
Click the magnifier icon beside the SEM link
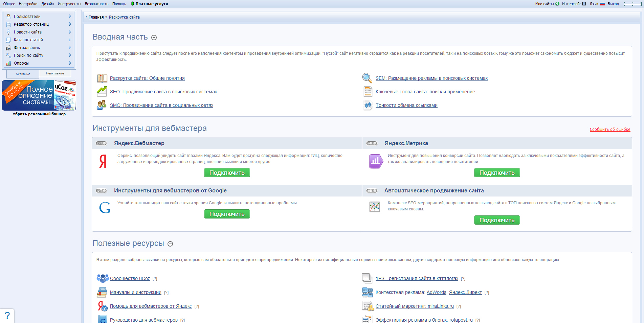[x=367, y=78]
